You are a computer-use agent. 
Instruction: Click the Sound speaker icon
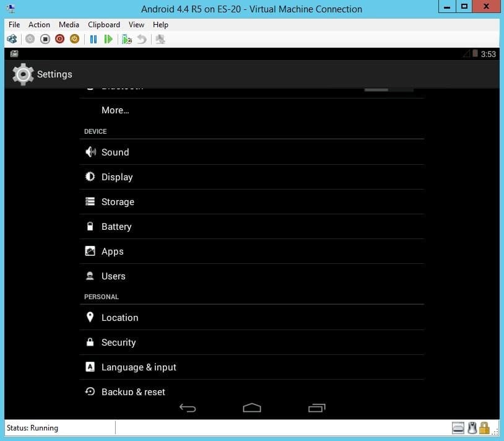point(90,152)
